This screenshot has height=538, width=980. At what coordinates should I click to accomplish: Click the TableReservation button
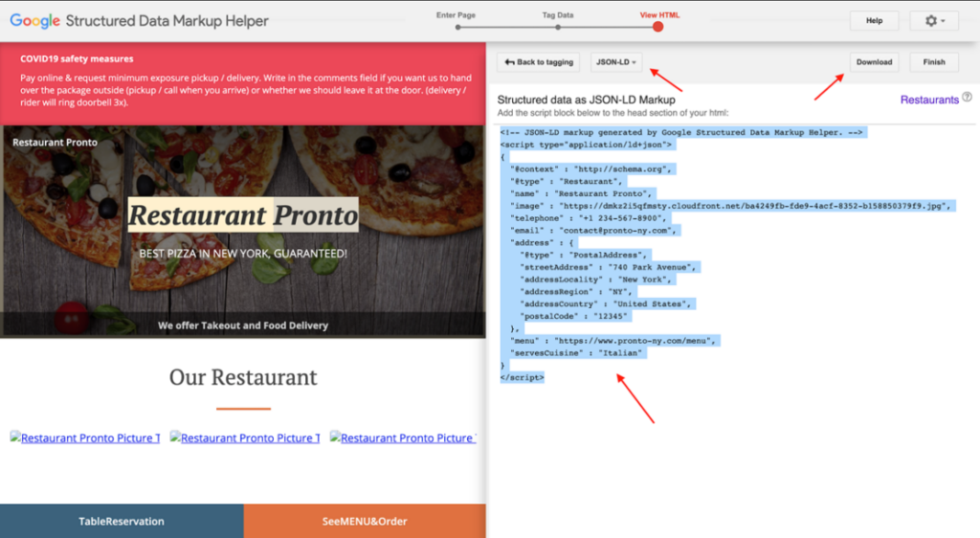coord(122,522)
